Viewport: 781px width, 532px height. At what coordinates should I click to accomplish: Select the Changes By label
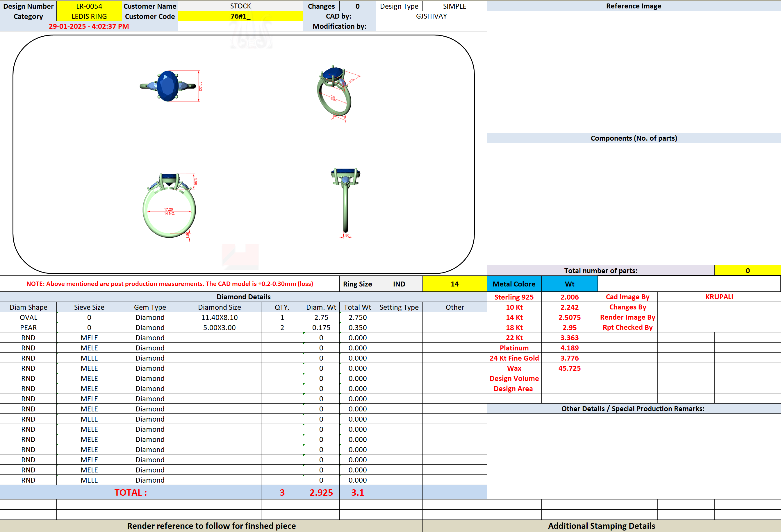coord(627,307)
